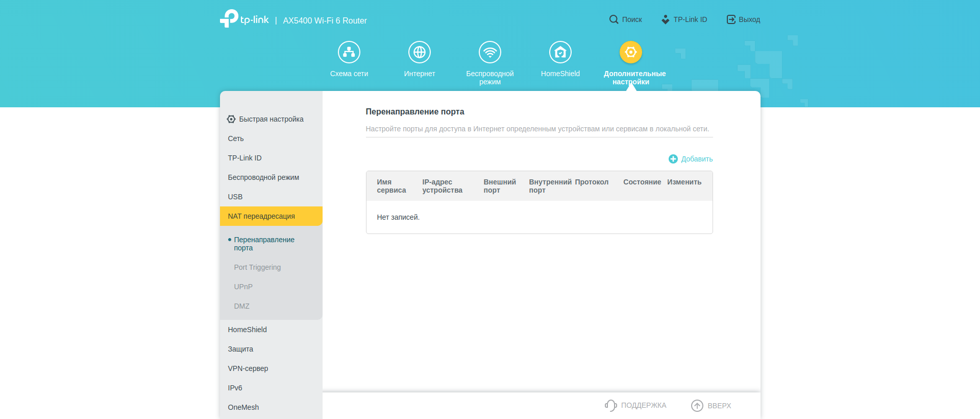
Task: Select UPnP submenu item
Action: pos(243,287)
